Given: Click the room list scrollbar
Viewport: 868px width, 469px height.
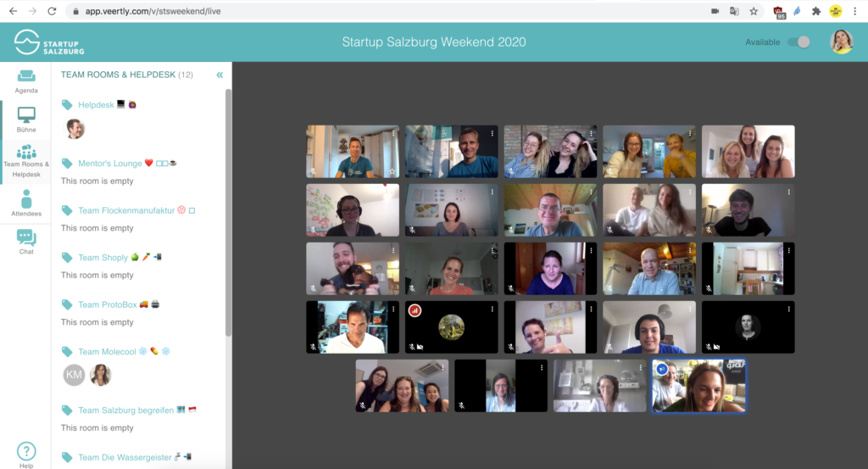Looking at the screenshot, I should [x=227, y=212].
